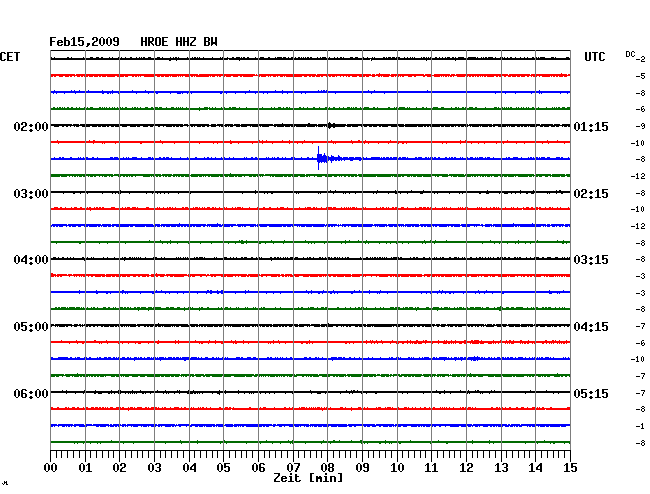Click minute tick label 13
This screenshot has width=650, height=494.
tap(501, 467)
